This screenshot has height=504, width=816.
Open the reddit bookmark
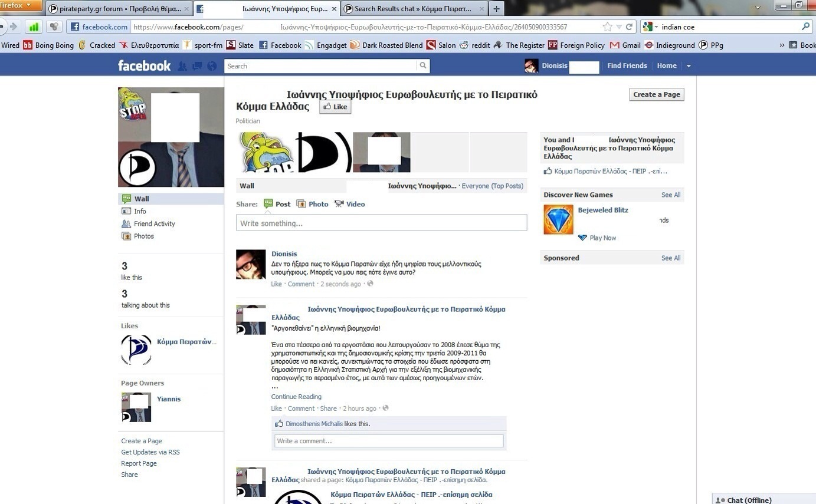[475, 45]
